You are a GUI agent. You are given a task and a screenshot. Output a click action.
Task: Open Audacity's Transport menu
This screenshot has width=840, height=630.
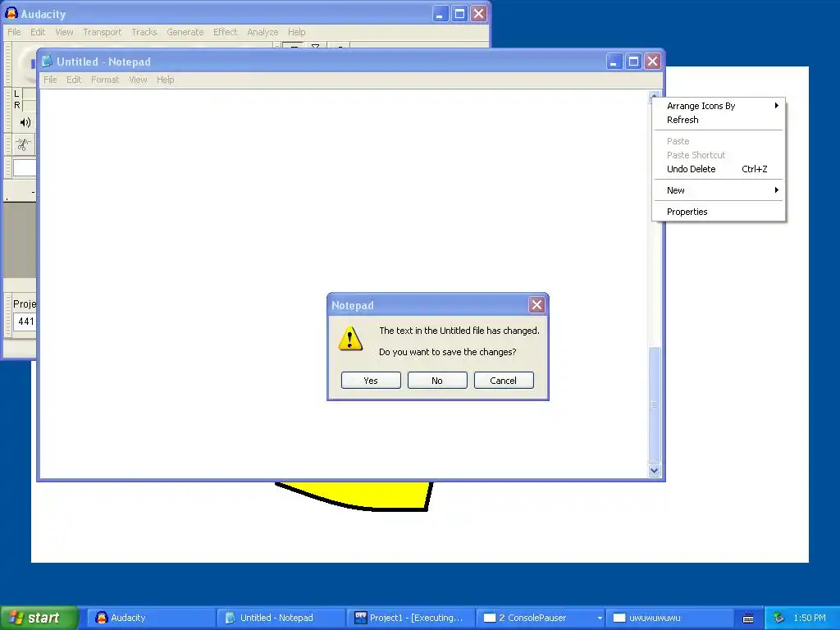(x=103, y=32)
